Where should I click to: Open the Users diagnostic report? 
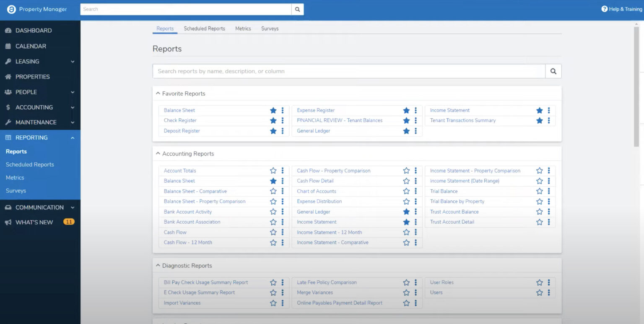pos(436,293)
